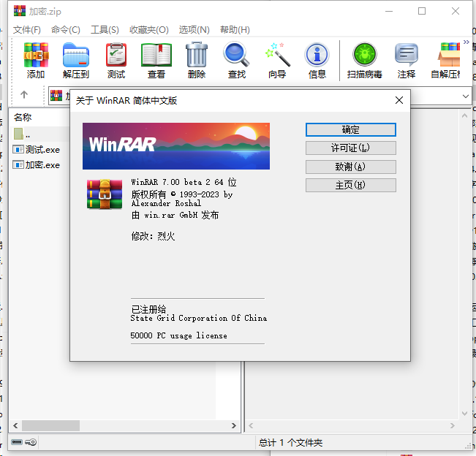Click the SFX (自解压) toolbar icon

[445, 60]
